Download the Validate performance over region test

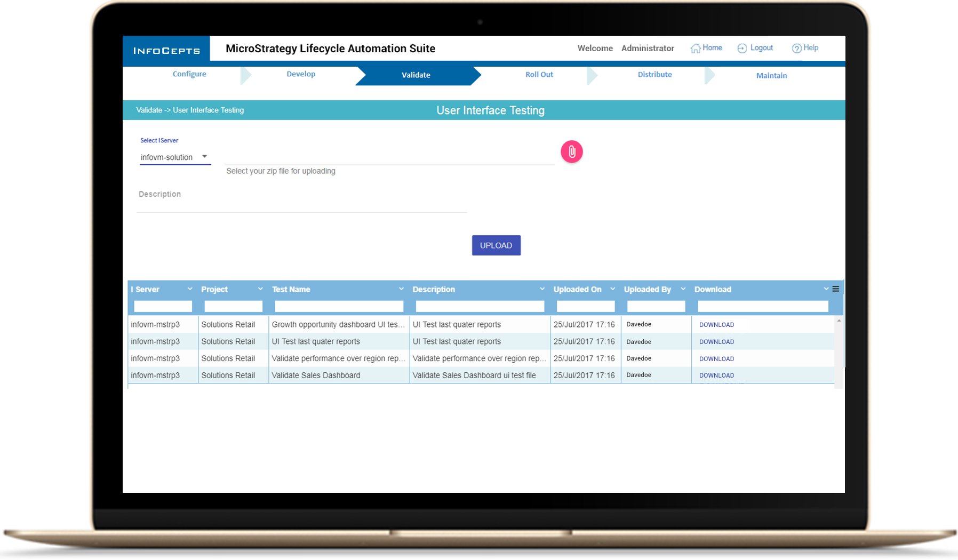coord(716,359)
